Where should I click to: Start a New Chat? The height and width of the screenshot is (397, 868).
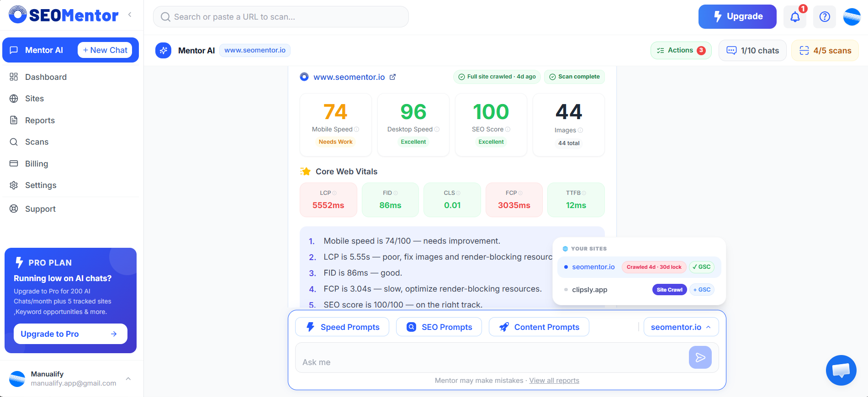[105, 50]
